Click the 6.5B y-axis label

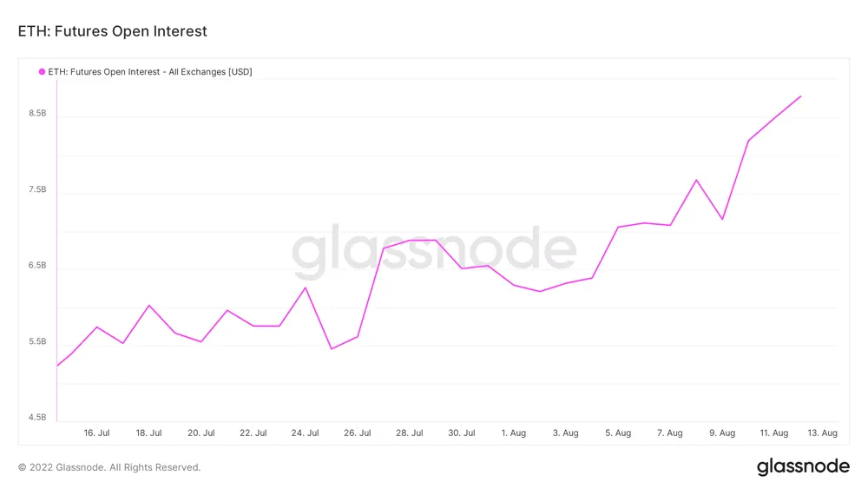(37, 266)
